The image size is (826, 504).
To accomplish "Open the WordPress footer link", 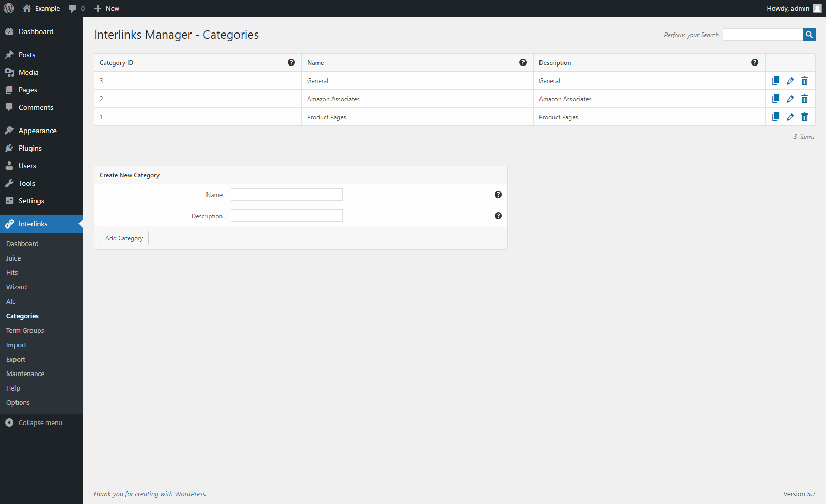I will pos(189,494).
